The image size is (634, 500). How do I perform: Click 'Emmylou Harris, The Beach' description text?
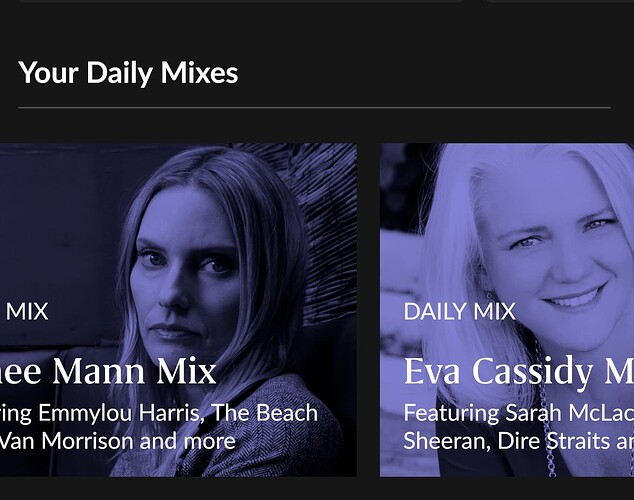178,413
